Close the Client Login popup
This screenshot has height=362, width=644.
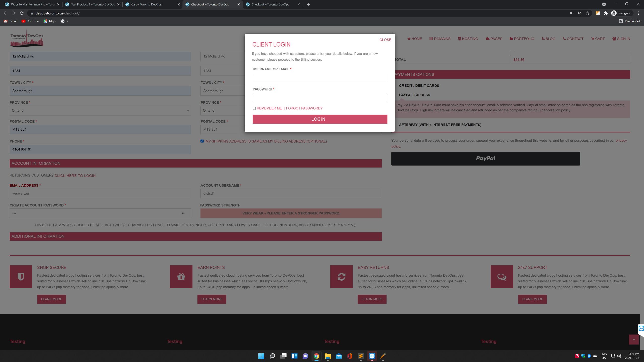point(385,40)
